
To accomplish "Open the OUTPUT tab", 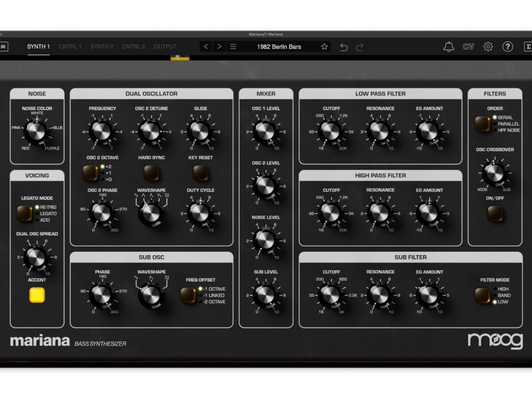I will tap(165, 47).
